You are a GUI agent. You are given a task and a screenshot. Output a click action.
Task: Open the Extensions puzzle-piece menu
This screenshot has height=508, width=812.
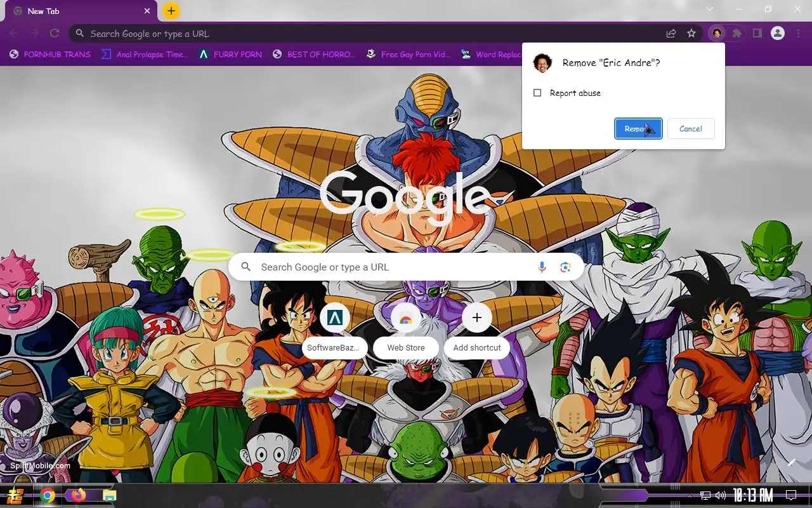737,34
